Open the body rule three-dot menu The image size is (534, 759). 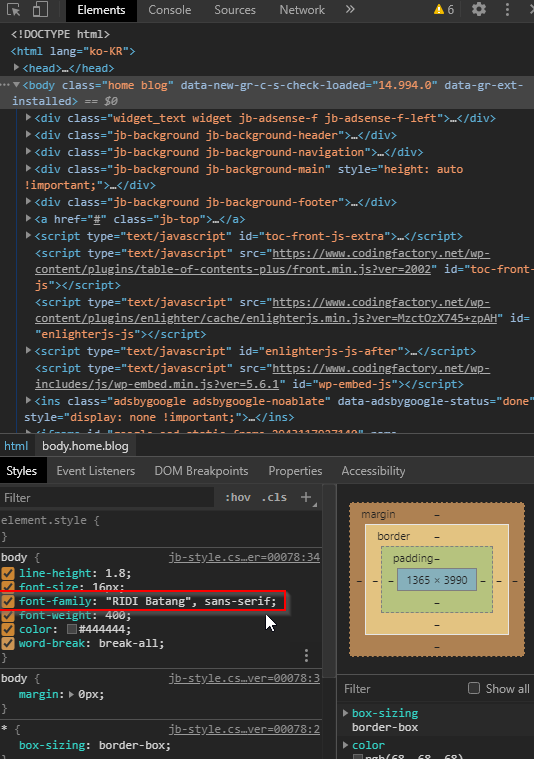point(306,655)
